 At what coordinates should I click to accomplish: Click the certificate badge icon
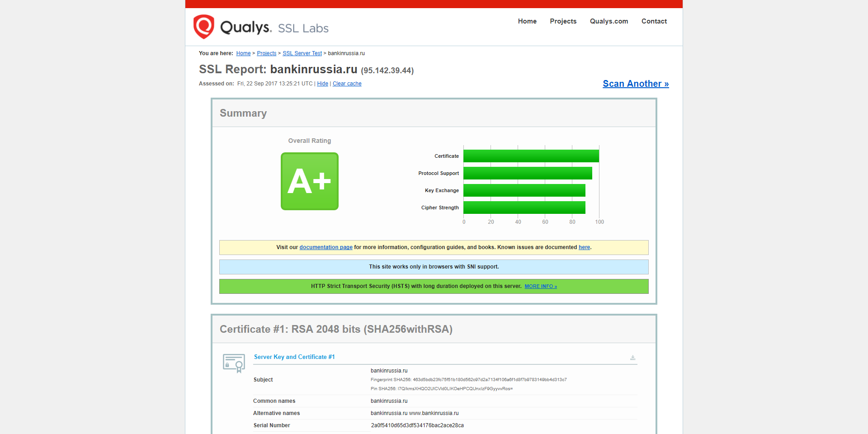pos(234,363)
